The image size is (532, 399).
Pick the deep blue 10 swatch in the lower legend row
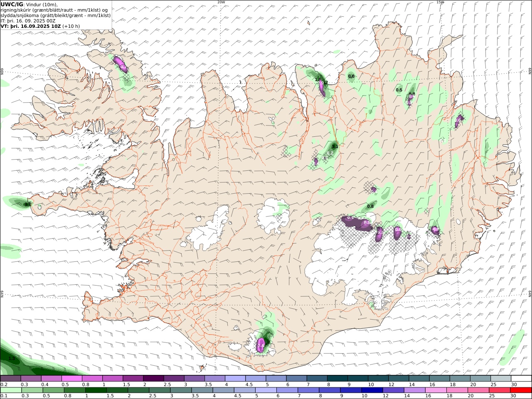click(x=372, y=390)
